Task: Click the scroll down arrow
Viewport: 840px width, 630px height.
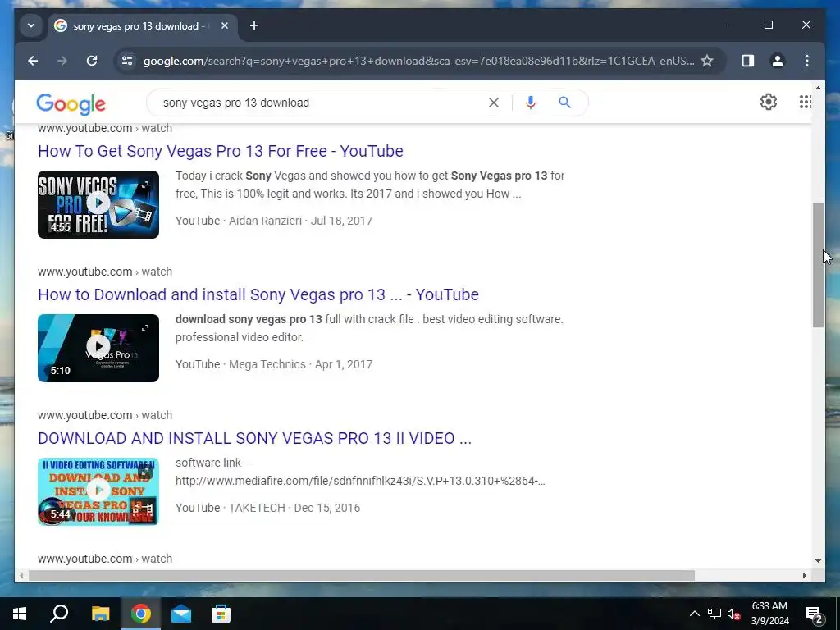Action: (x=818, y=561)
